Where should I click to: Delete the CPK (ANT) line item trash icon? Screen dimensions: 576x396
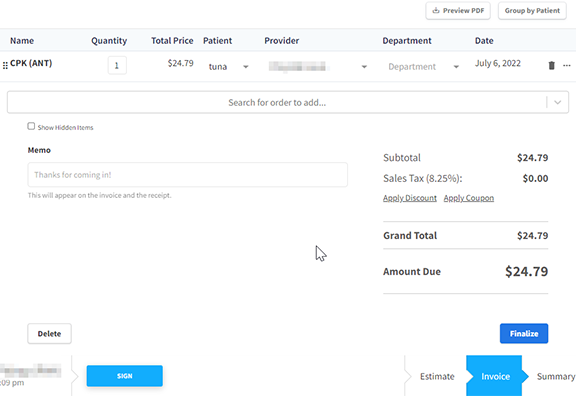point(551,66)
